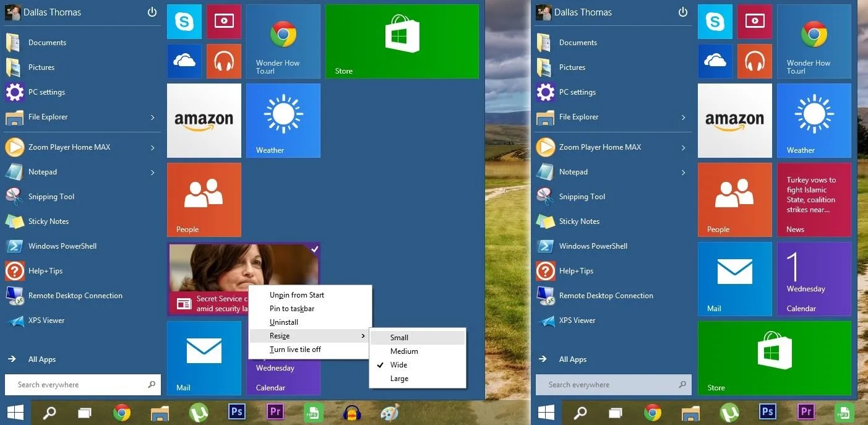Launch Paint from the taskbar

click(390, 412)
